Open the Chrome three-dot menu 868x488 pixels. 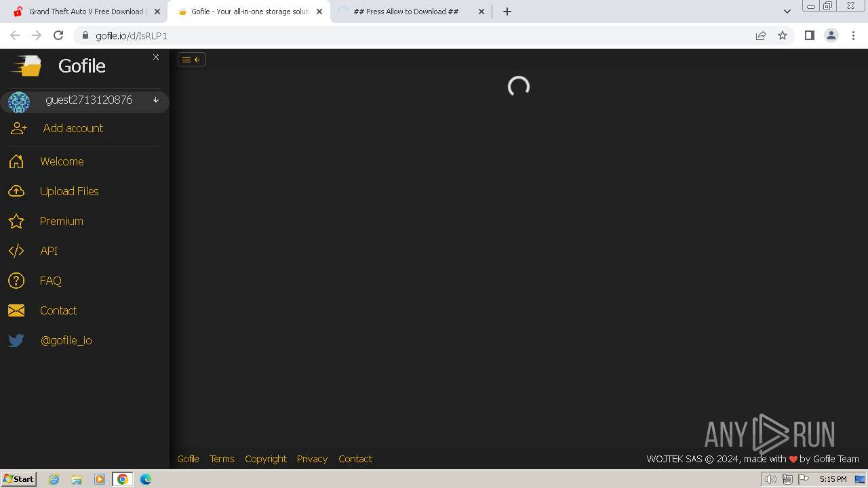[853, 36]
